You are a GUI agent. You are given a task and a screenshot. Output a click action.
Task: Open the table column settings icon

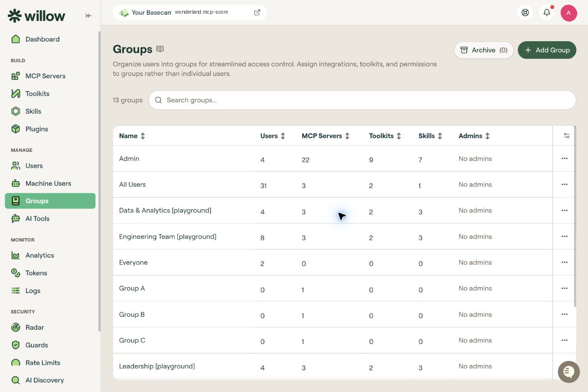click(566, 136)
